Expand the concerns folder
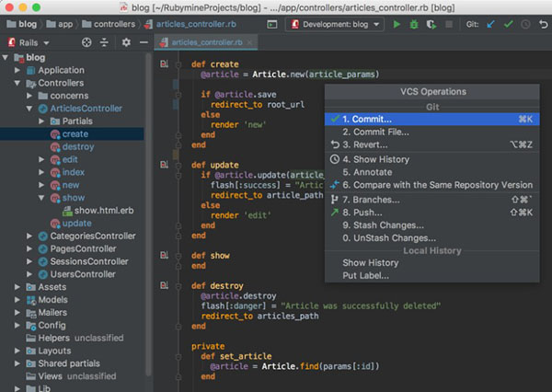 tap(29, 96)
